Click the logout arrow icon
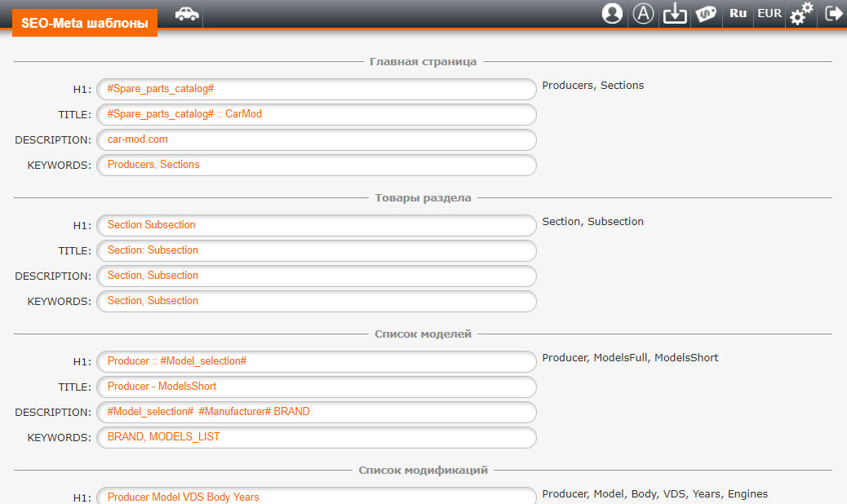Screen dimensions: 847x504 click(x=833, y=14)
